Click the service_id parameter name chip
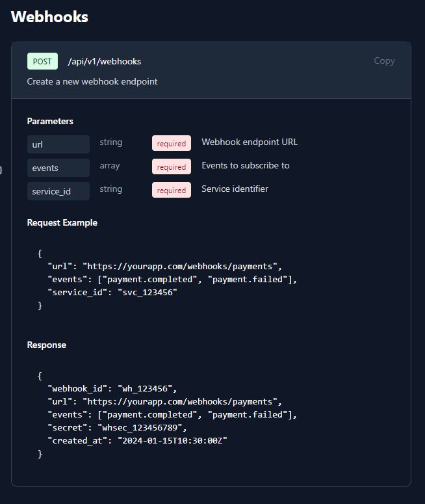 pyautogui.click(x=58, y=191)
